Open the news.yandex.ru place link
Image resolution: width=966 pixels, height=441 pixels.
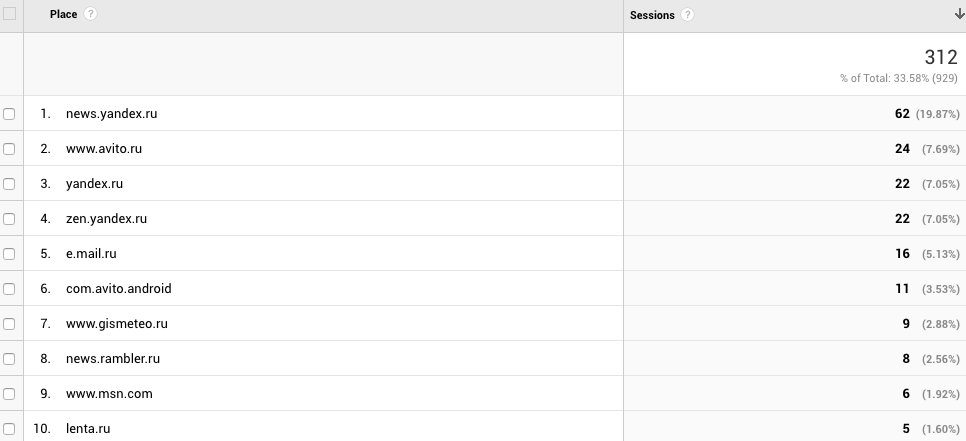click(111, 114)
